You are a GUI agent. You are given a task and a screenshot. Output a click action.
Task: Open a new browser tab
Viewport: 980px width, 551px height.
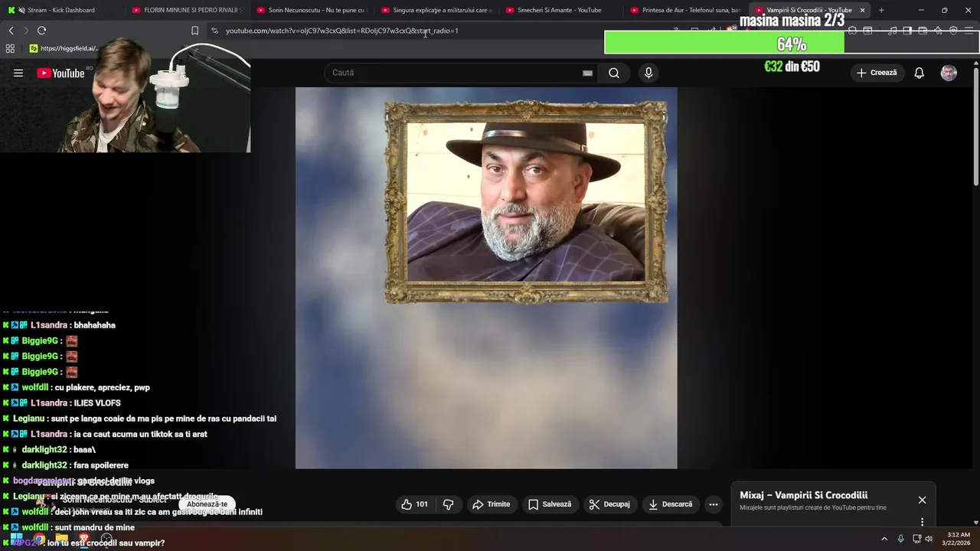tap(881, 10)
